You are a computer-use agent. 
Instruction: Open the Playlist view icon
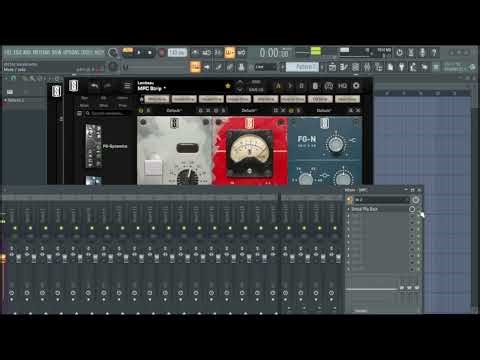332,67
